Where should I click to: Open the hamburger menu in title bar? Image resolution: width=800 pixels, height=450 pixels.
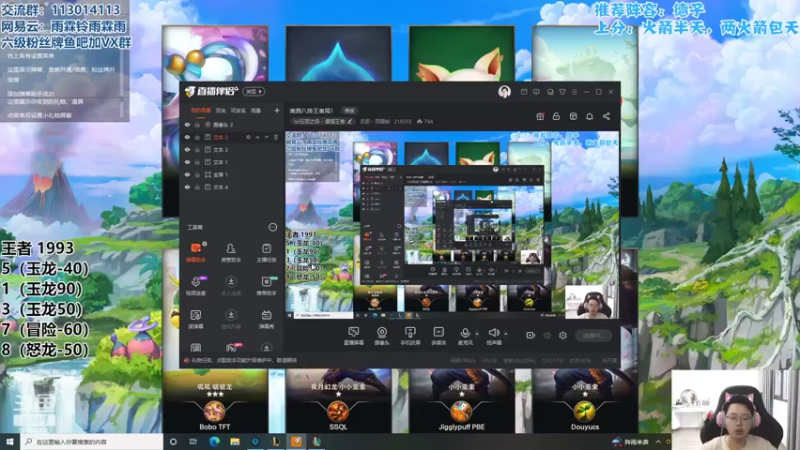pyautogui.click(x=574, y=92)
